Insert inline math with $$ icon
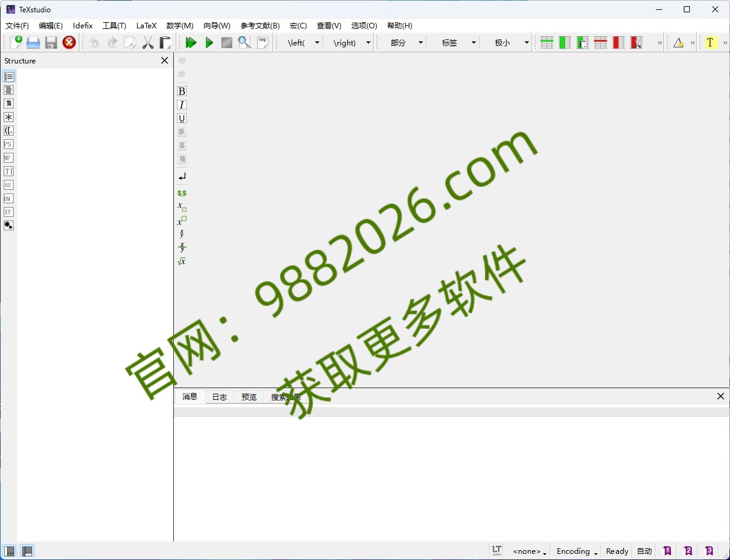 coord(182,193)
